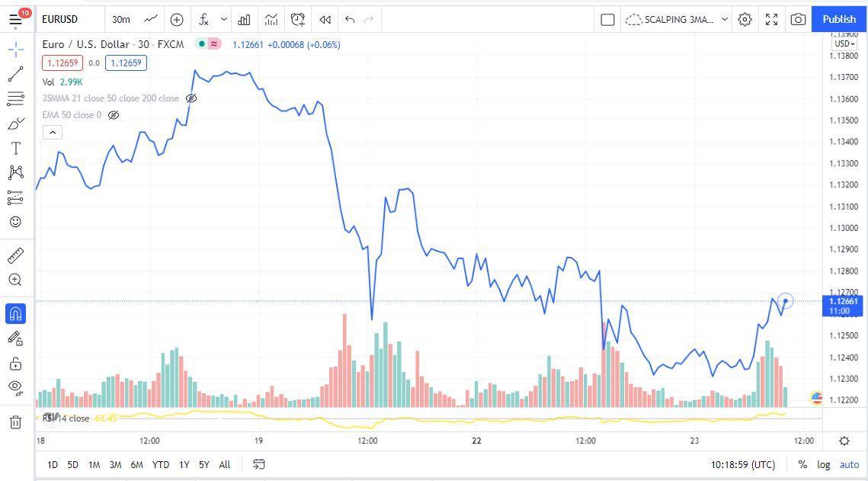The image size is (868, 481).
Task: Select the trend line drawing tool
Action: 15,74
